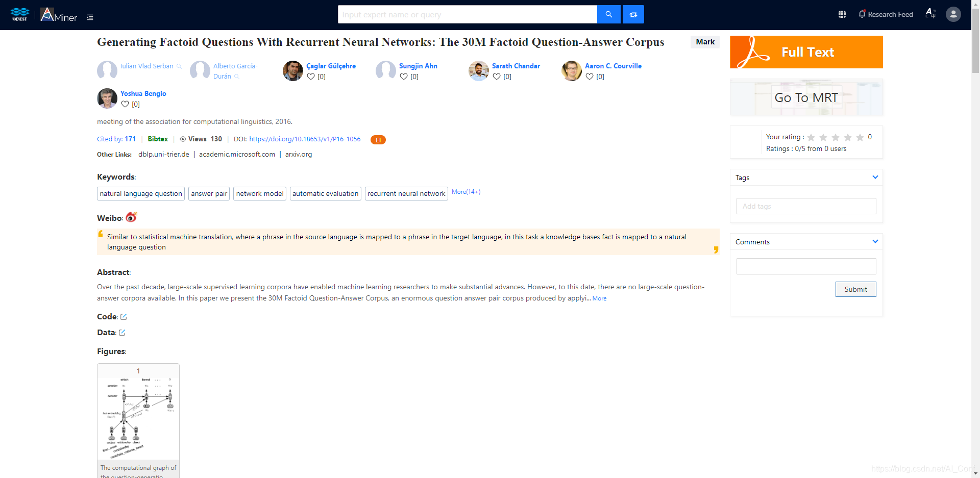Click the Views eye icon
Screen dimensions: 980x478
183,139
